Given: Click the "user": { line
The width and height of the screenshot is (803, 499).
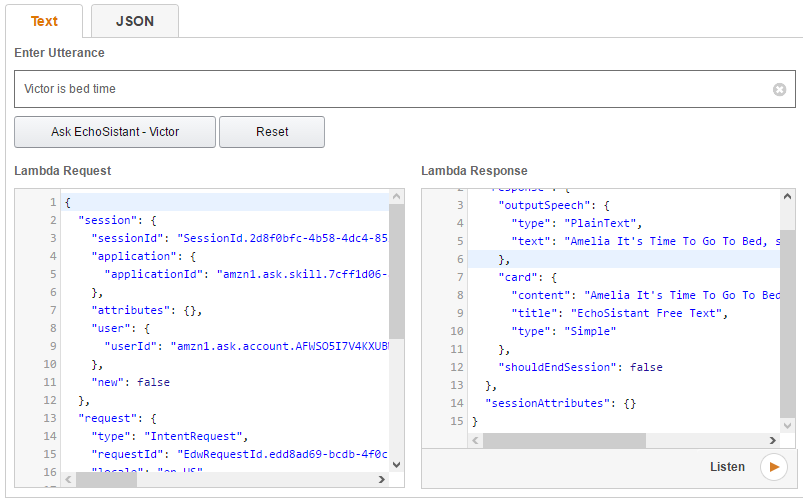Looking at the screenshot, I should (x=121, y=328).
